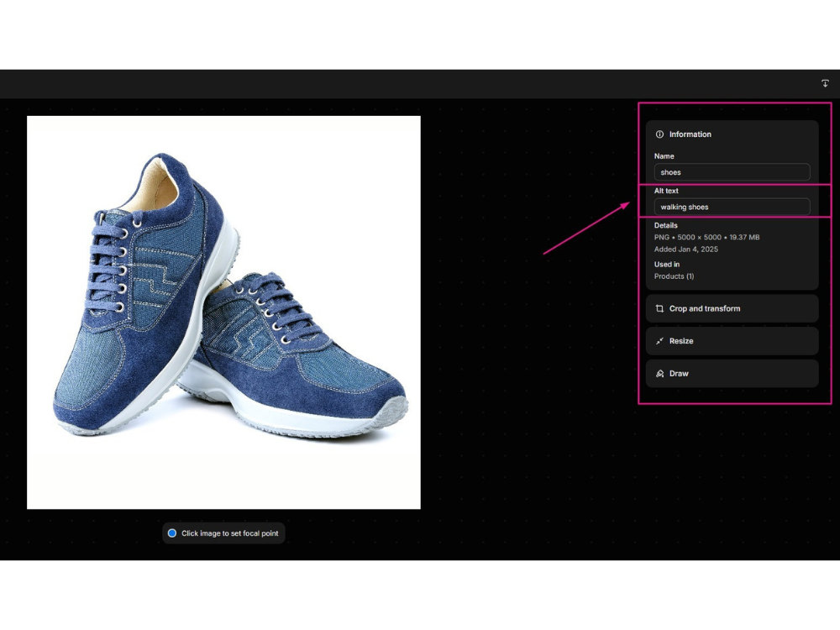Click the shoe image to set focal point
This screenshot has height=630, width=840.
[x=224, y=312]
